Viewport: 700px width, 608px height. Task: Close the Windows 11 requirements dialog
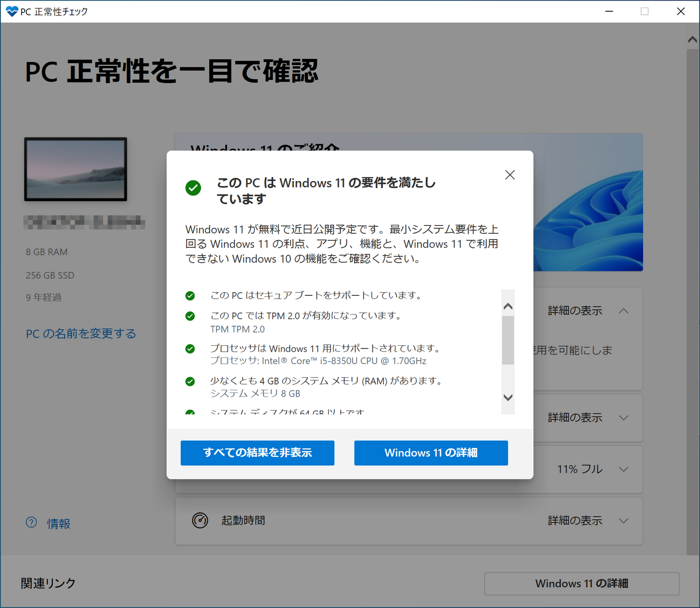(x=510, y=175)
